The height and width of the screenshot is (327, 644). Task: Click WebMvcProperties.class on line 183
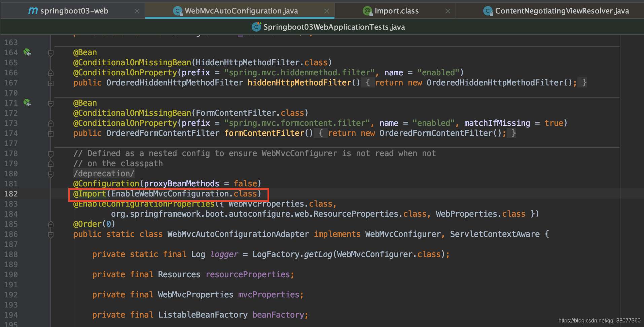(x=281, y=204)
